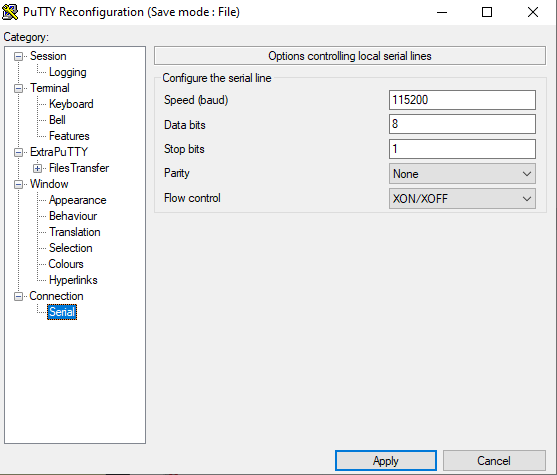Viewport: 557px width, 475px height.
Task: Collapse the Window tree node
Action: coord(18,184)
